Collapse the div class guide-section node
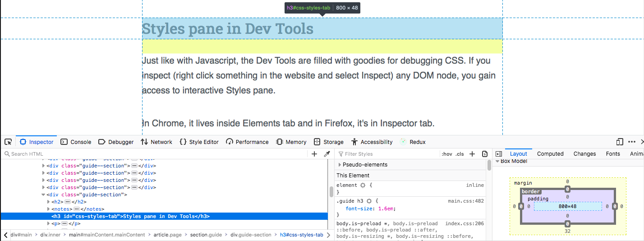This screenshot has width=644, height=241. pyautogui.click(x=44, y=195)
